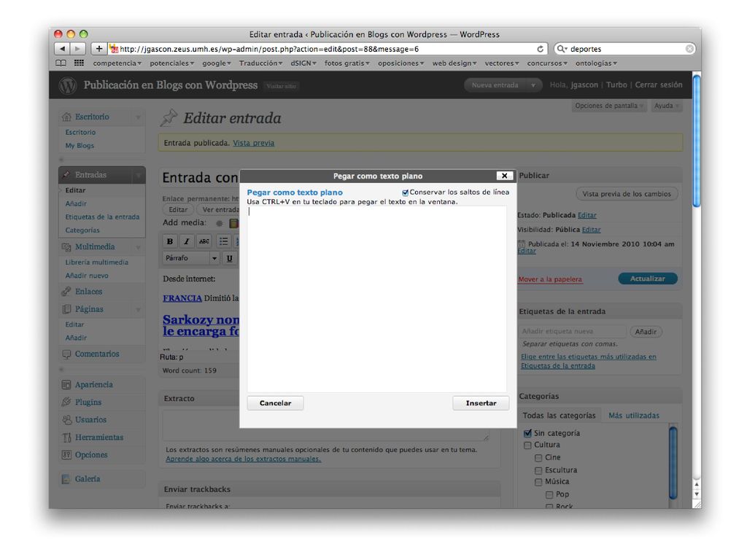Click the ABC strikethrough button

(x=204, y=241)
